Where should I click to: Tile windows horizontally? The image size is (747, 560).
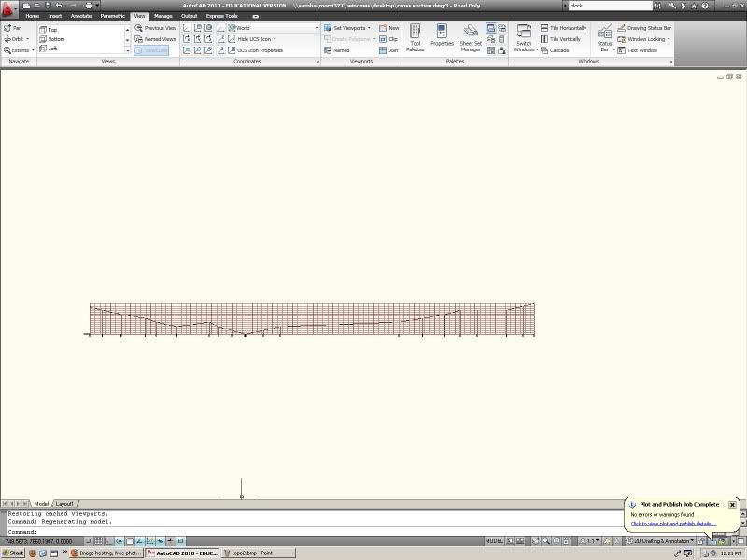point(563,28)
